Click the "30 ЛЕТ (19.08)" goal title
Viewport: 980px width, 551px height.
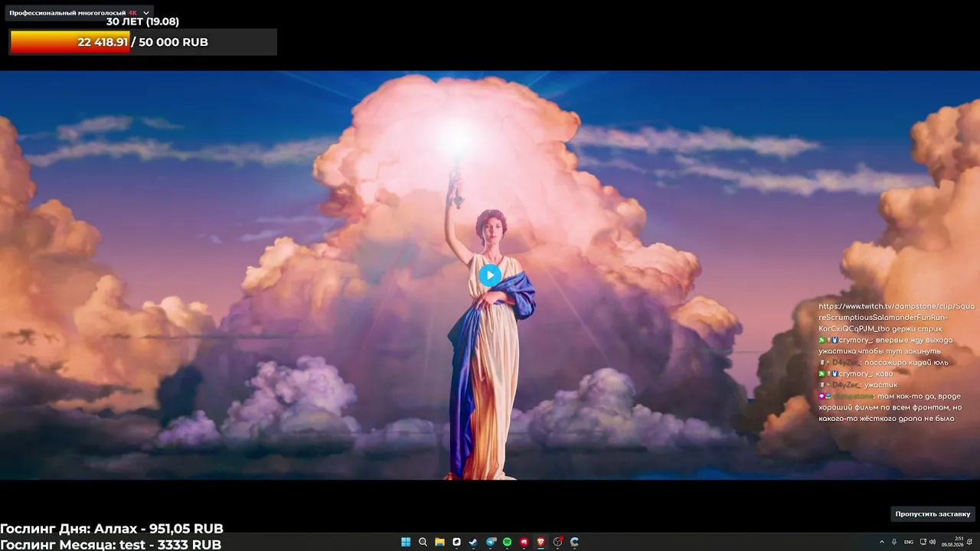[142, 21]
